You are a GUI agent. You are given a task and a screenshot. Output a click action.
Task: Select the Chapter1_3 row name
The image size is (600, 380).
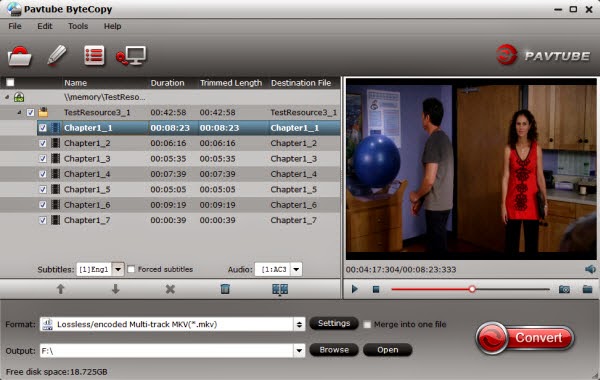(87, 159)
